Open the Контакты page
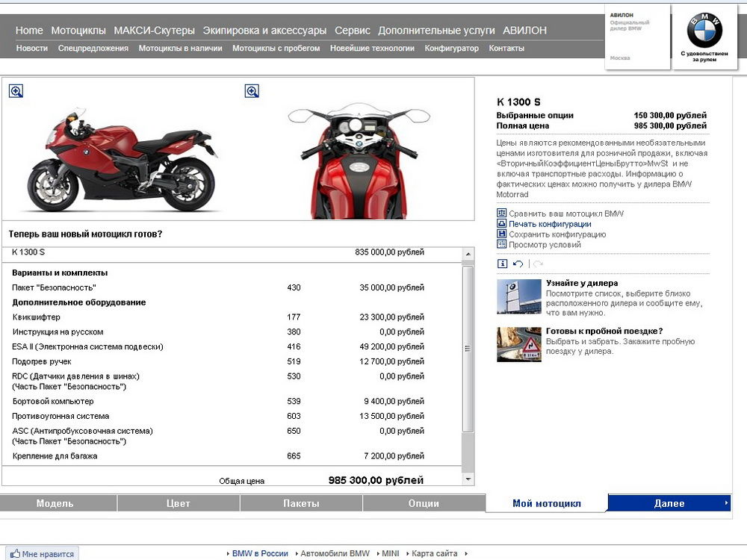This screenshot has width=747, height=560. (506, 48)
